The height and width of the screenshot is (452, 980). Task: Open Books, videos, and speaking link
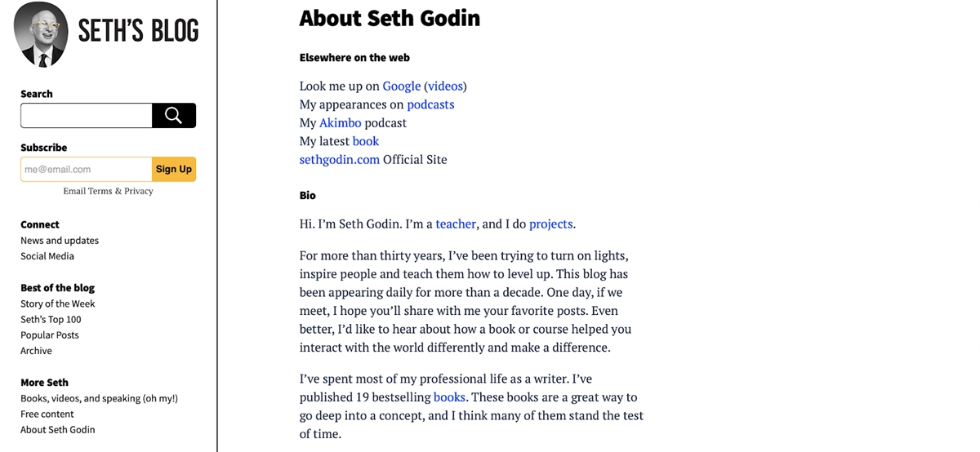99,398
